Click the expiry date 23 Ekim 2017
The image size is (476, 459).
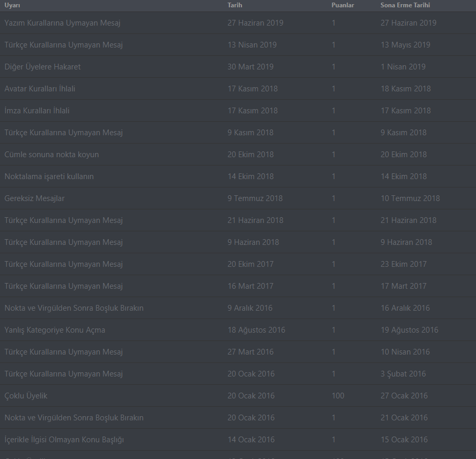coord(403,264)
